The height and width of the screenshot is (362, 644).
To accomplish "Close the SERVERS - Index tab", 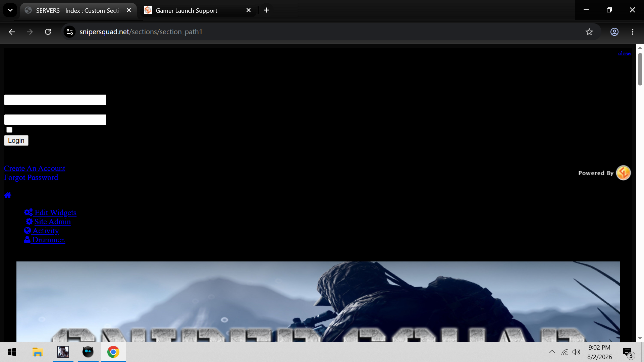I will tap(129, 10).
